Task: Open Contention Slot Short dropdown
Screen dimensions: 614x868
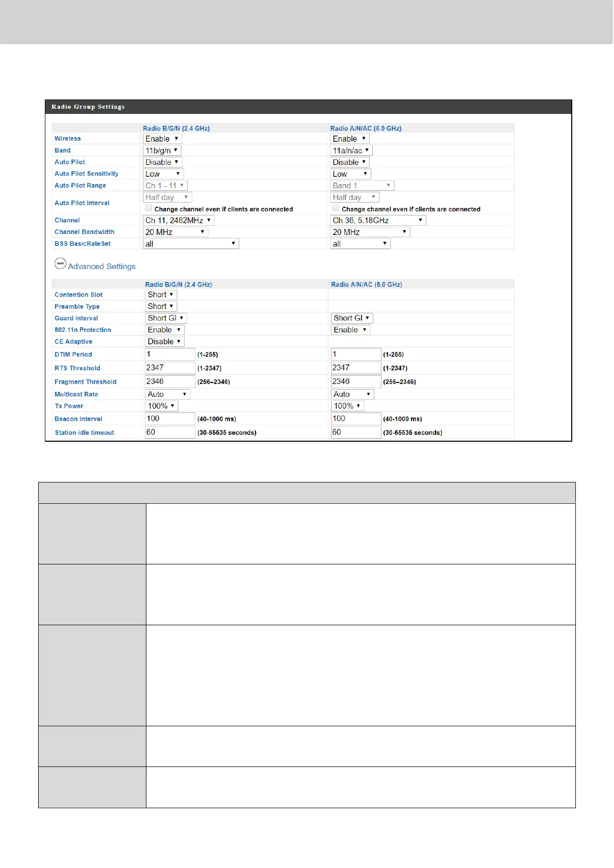Action: click(161, 295)
